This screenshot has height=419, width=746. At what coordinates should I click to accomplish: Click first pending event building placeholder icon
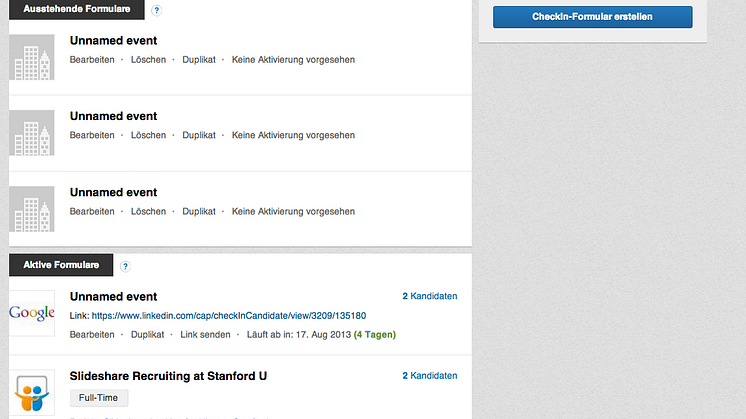(x=32, y=57)
